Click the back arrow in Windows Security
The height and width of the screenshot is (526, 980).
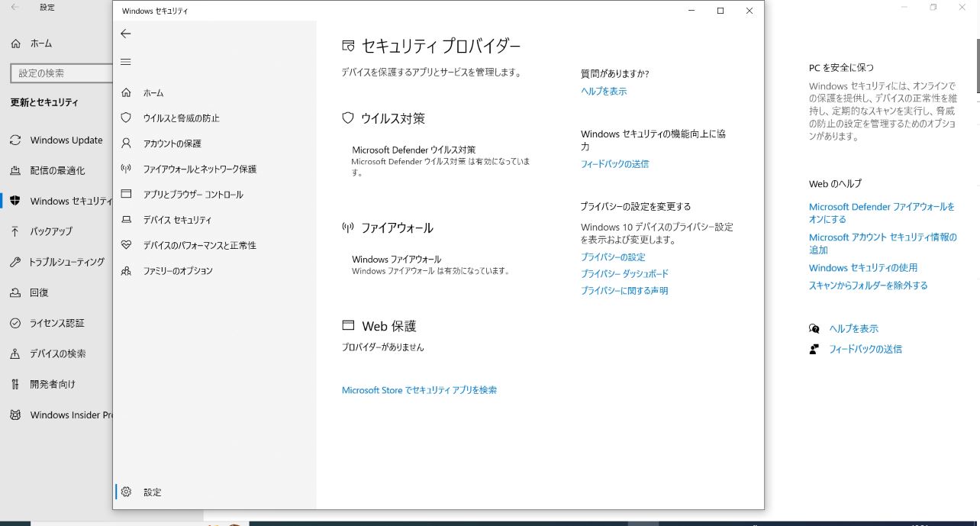pyautogui.click(x=126, y=34)
